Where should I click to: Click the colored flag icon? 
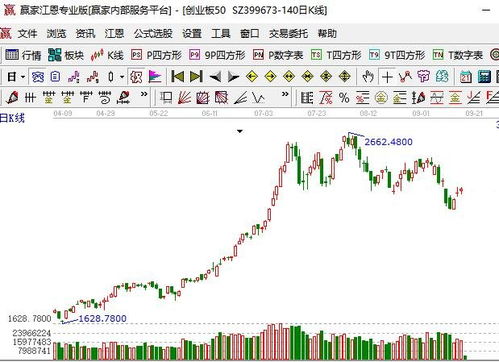pyautogui.click(x=155, y=77)
